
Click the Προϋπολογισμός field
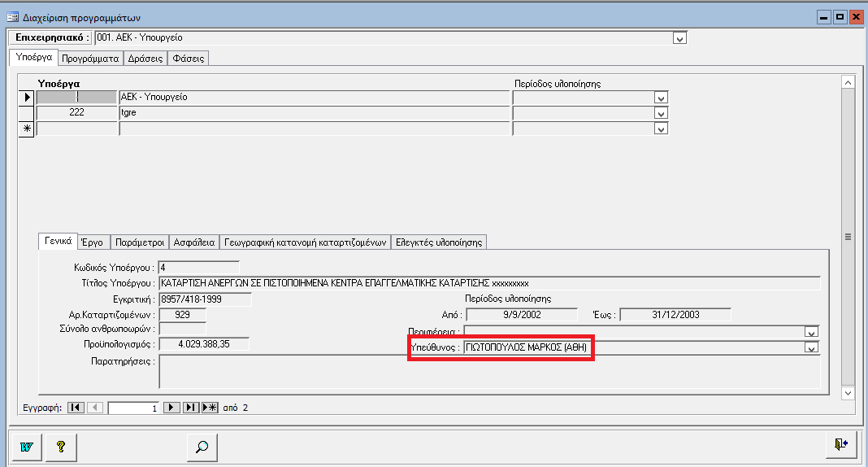pyautogui.click(x=203, y=344)
